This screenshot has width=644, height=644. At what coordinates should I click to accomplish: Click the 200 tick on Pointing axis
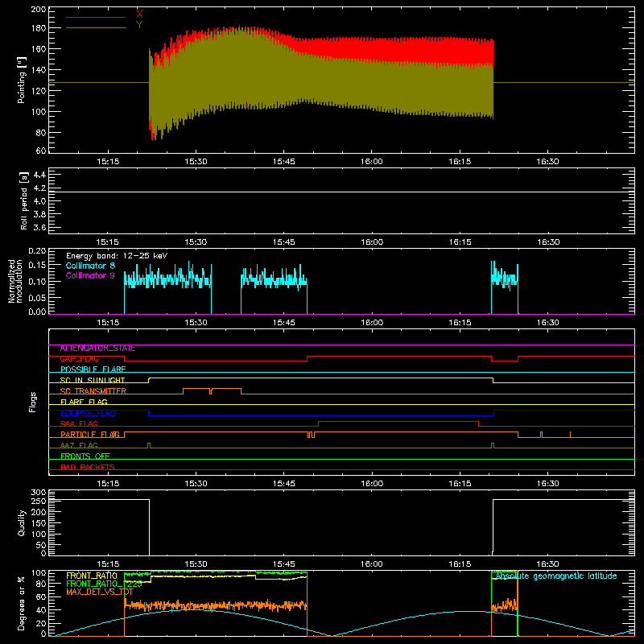(39, 10)
